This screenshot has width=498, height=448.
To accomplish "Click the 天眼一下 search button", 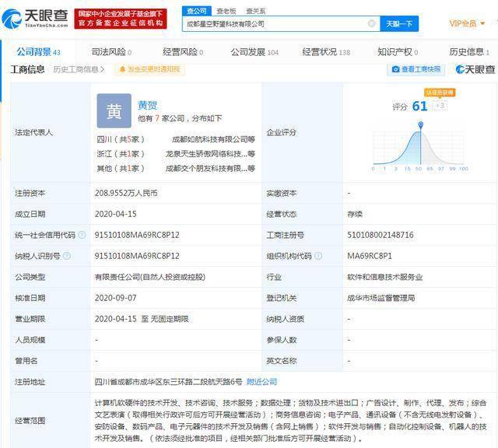I will [x=399, y=24].
